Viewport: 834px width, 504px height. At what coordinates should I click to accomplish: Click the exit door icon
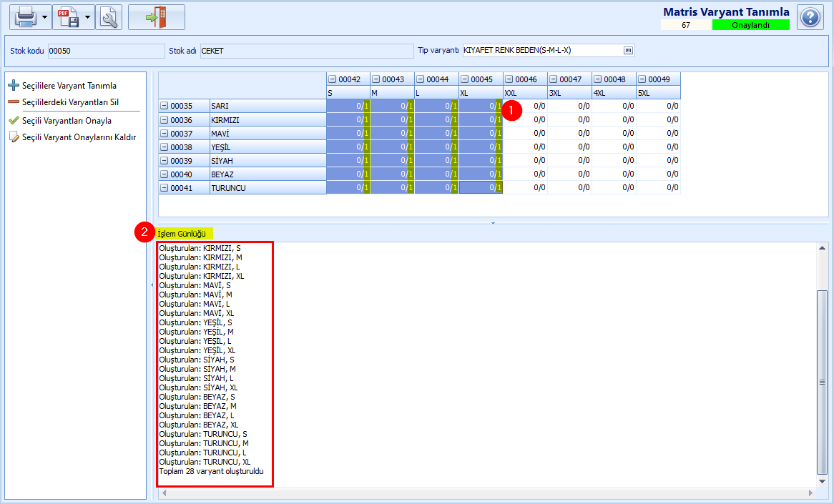(x=157, y=17)
